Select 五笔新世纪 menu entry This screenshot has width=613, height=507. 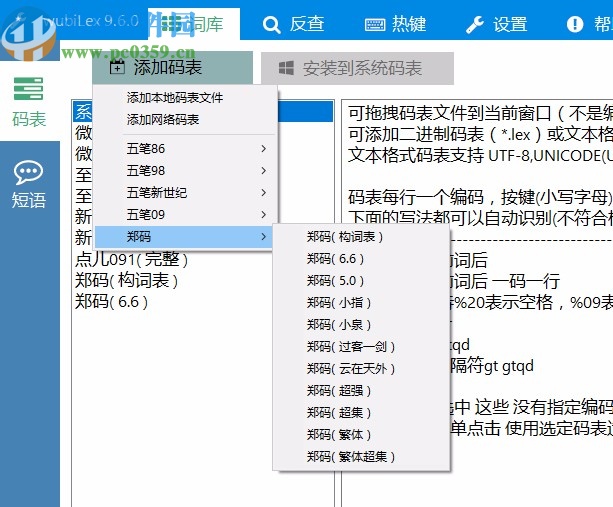pos(185,192)
